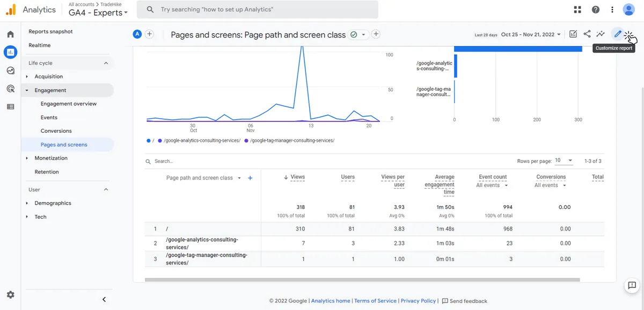Open Engagement overview report
The width and height of the screenshot is (644, 310).
point(69,104)
